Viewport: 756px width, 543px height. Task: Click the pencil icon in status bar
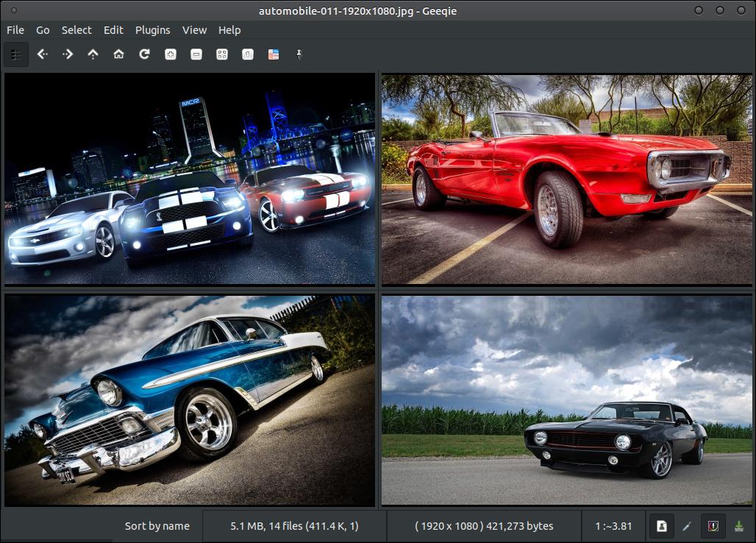pyautogui.click(x=687, y=526)
